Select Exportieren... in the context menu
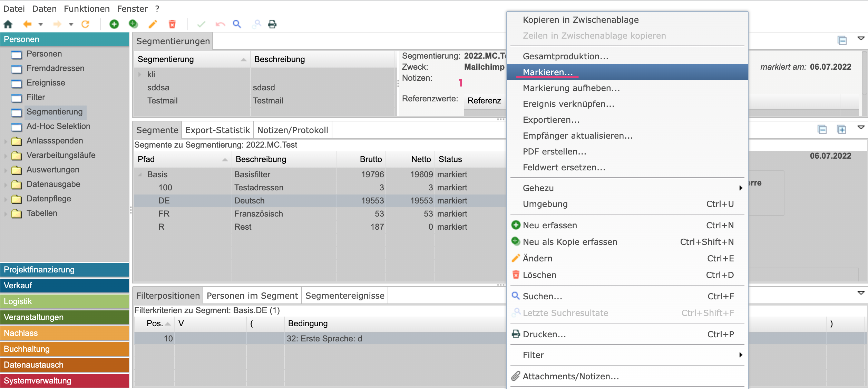 [x=551, y=120]
